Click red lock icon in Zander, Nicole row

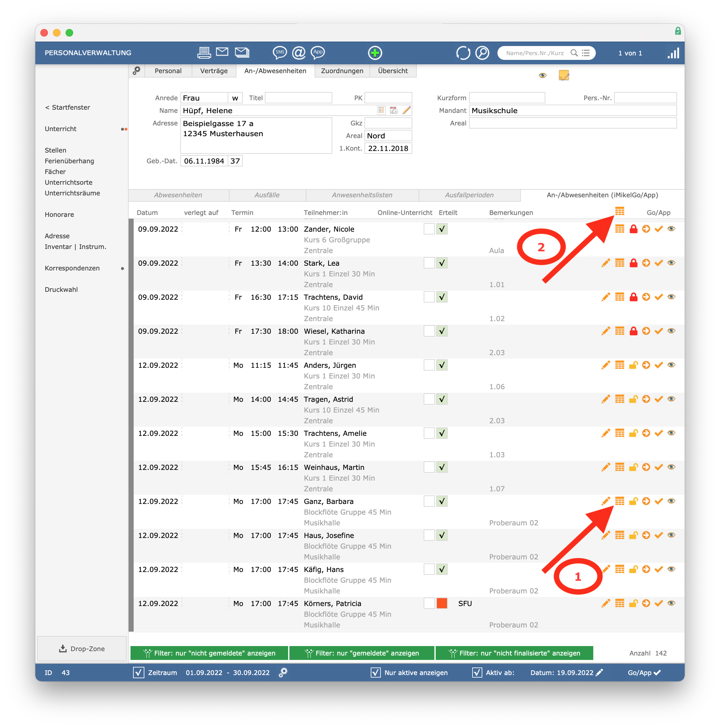point(633,229)
